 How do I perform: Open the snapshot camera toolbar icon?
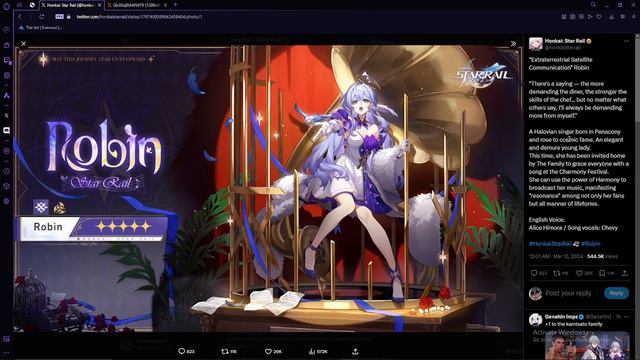coord(573,17)
